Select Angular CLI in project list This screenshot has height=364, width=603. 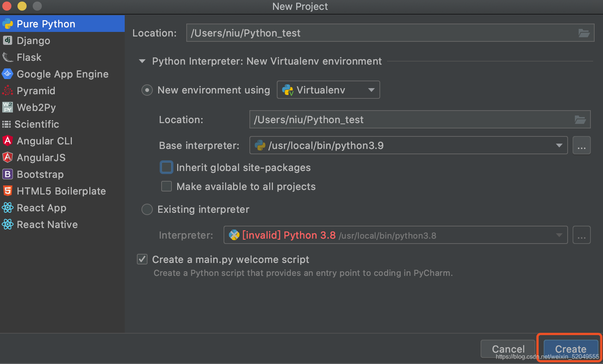pos(62,141)
